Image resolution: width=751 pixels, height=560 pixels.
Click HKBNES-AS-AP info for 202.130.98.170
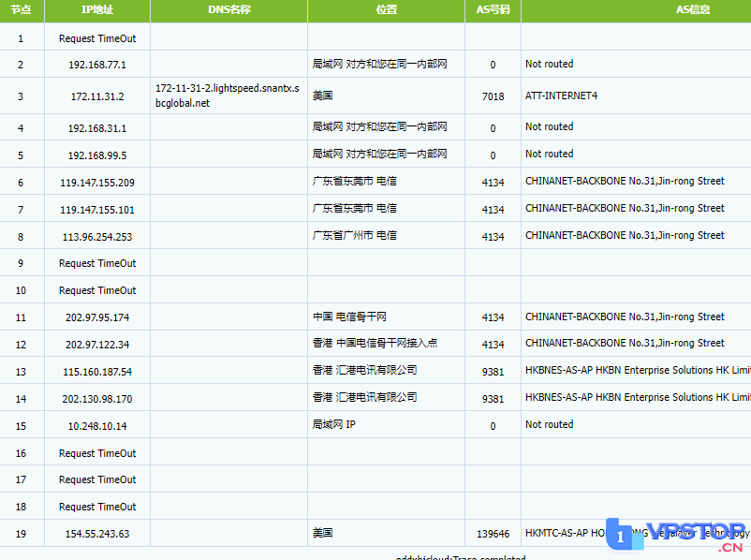point(638,397)
